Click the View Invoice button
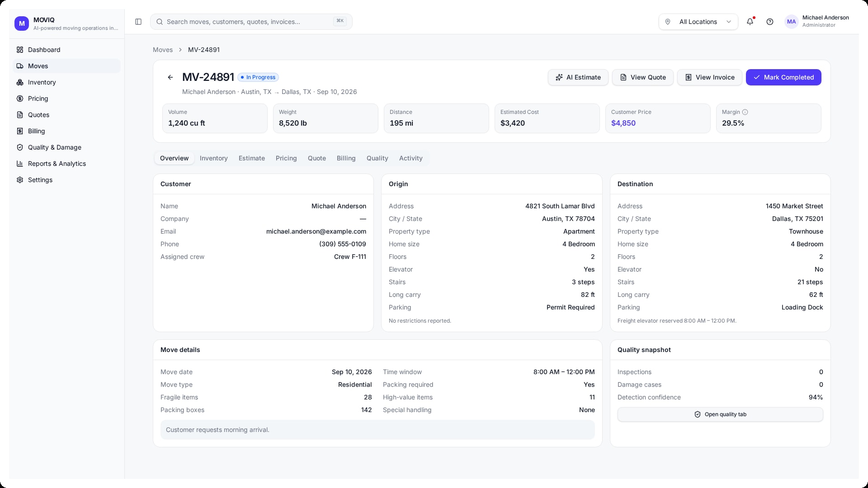 coord(709,77)
